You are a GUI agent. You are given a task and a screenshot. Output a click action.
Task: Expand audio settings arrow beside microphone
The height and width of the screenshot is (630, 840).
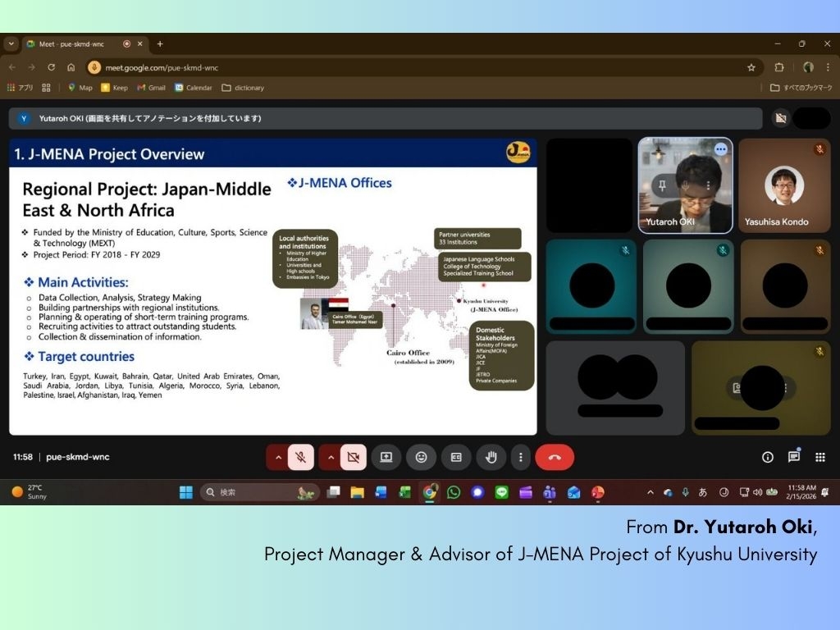[277, 457]
